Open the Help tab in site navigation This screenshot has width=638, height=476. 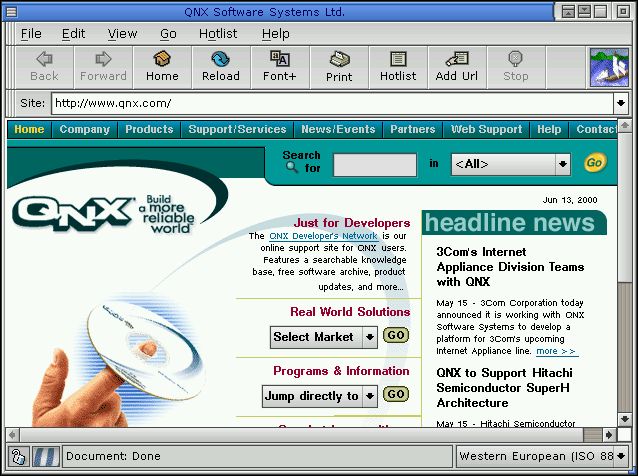[549, 129]
